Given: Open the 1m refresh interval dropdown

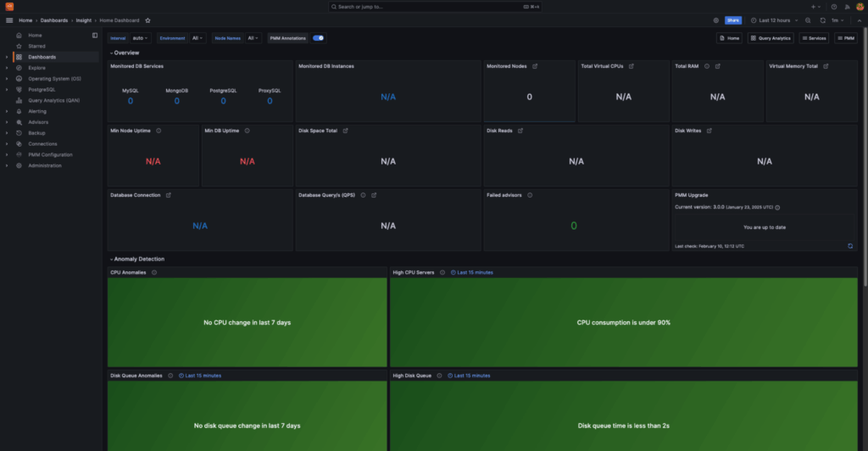Looking at the screenshot, I should tap(837, 20).
